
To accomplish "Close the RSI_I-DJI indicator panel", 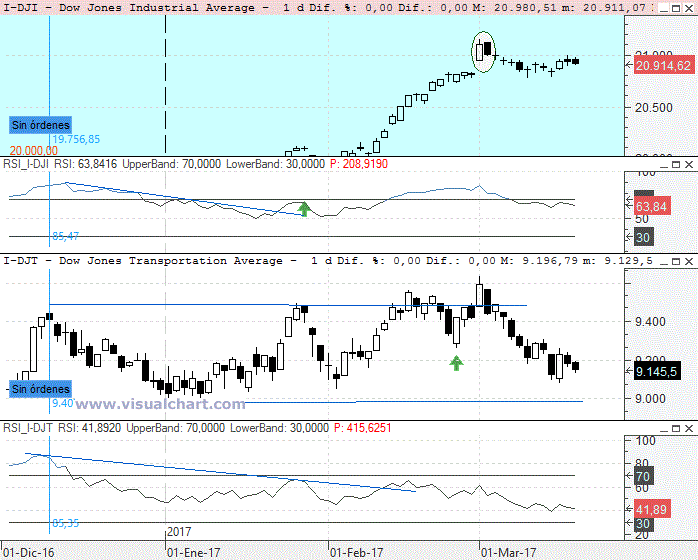I will click(x=689, y=165).
